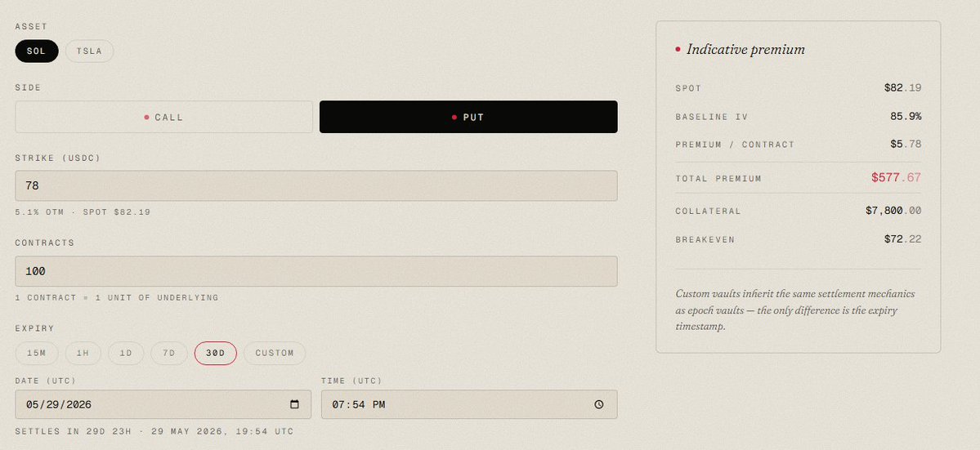Screen dimensions: 980x450
Task: Click the Time (UTC) field showing 07:54 PM
Action: [469, 404]
